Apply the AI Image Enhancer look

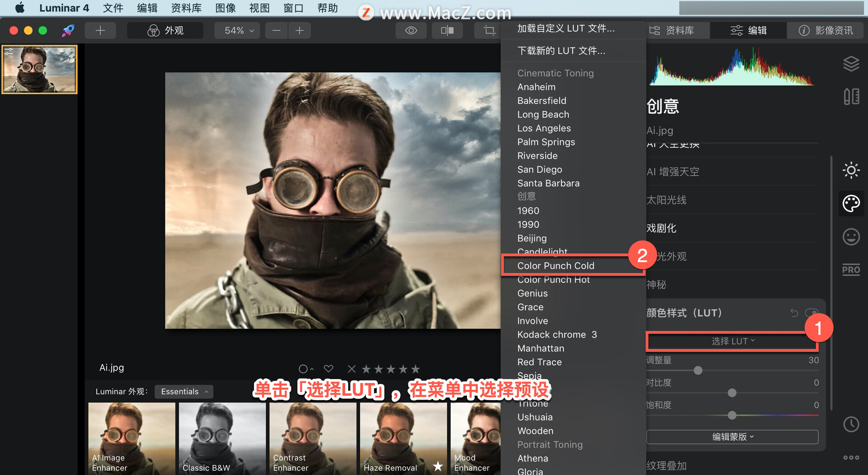pos(132,438)
